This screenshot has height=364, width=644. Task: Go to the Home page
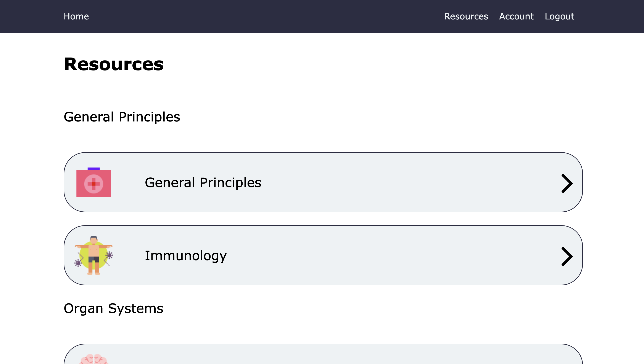[x=76, y=16]
